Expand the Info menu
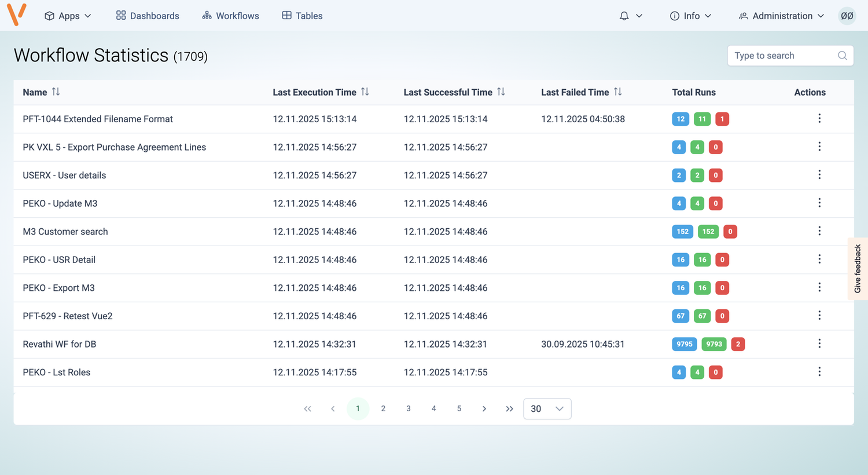 coord(690,16)
